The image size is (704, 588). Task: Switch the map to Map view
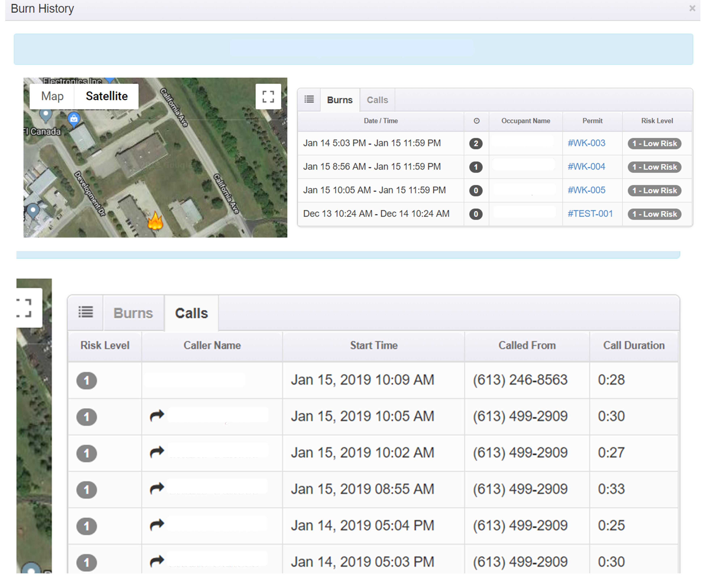[x=52, y=96]
